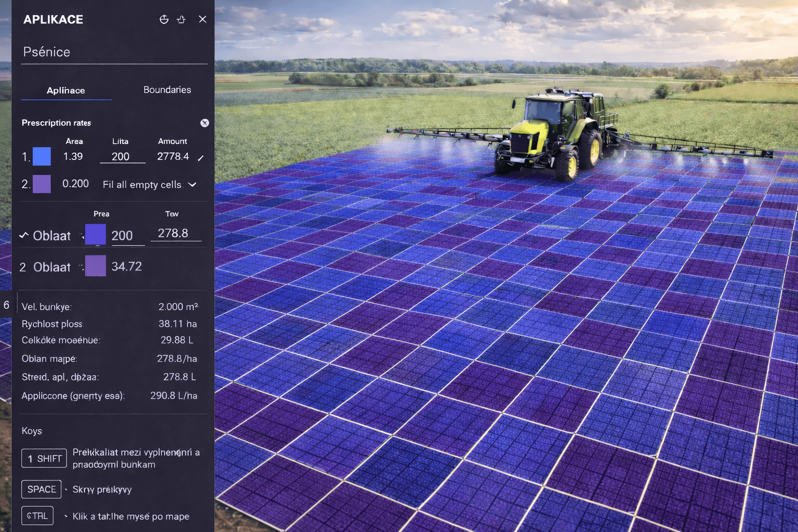Click the Lita rate field showing 200
This screenshot has width=798, height=532.
click(122, 156)
